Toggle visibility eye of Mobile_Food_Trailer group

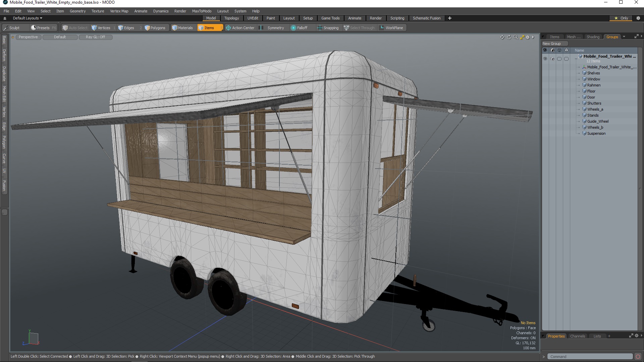pyautogui.click(x=545, y=59)
